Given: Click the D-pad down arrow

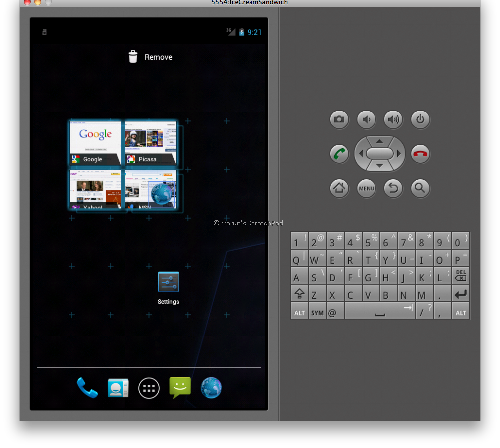Looking at the screenshot, I should tap(379, 166).
